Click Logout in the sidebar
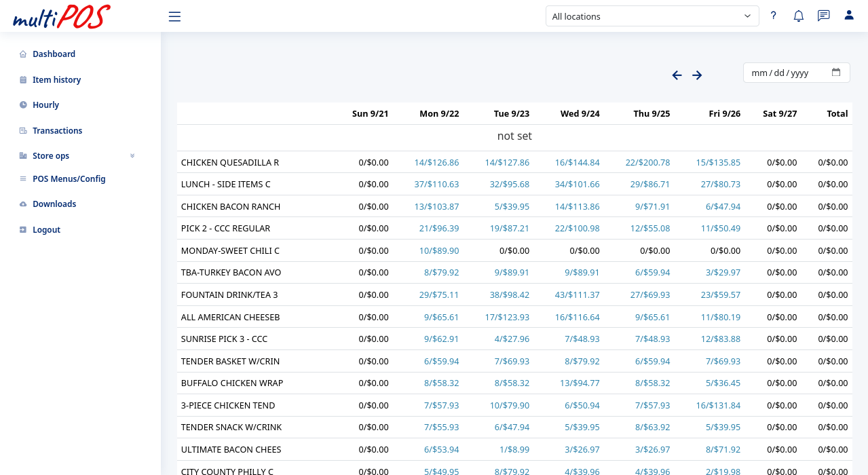This screenshot has width=868, height=475. 46,230
